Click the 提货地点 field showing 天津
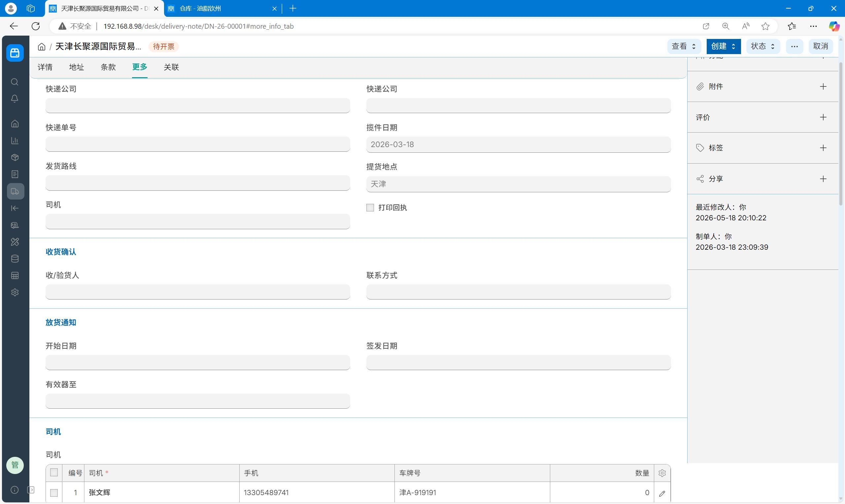This screenshot has width=845, height=504. click(519, 184)
